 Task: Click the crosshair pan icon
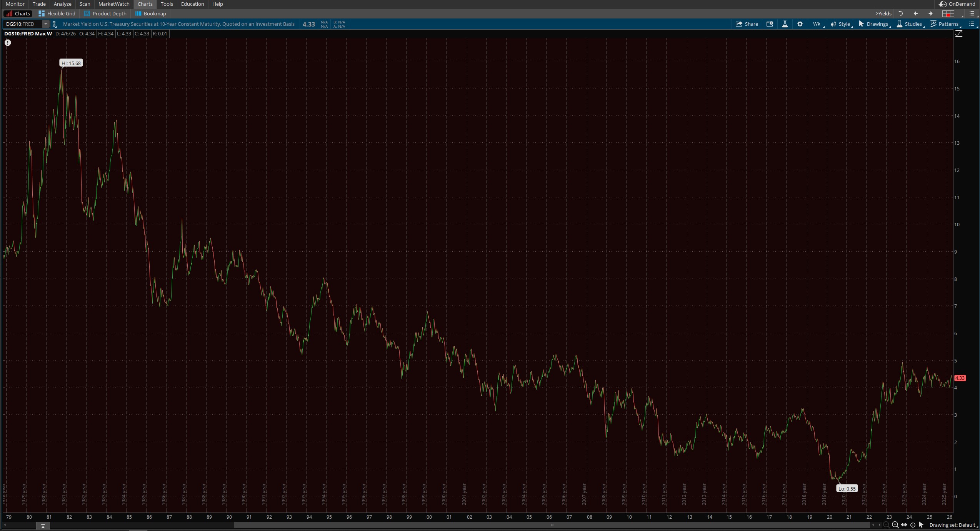[913, 525]
